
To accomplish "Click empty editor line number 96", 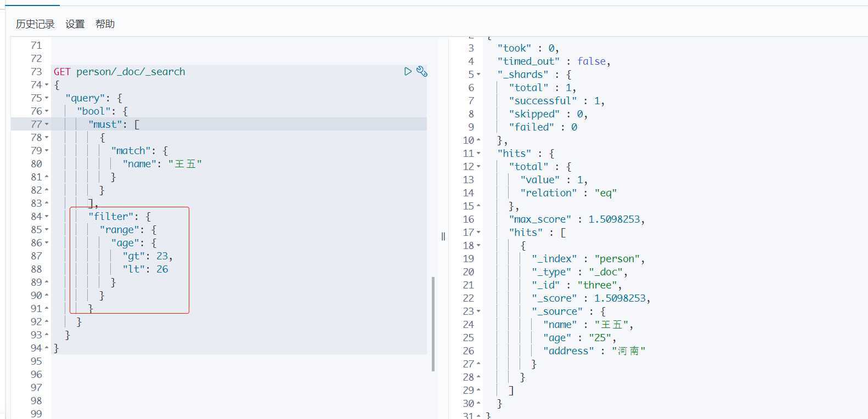I will tap(36, 375).
